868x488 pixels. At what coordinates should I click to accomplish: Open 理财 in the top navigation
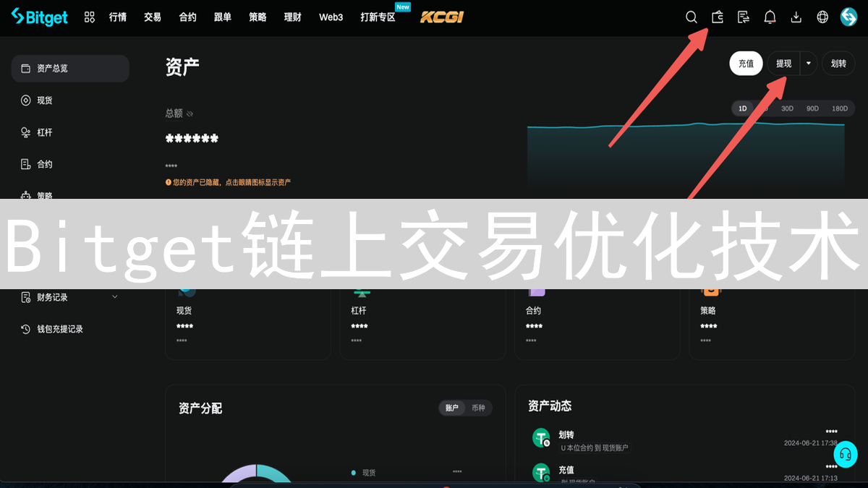click(x=293, y=17)
